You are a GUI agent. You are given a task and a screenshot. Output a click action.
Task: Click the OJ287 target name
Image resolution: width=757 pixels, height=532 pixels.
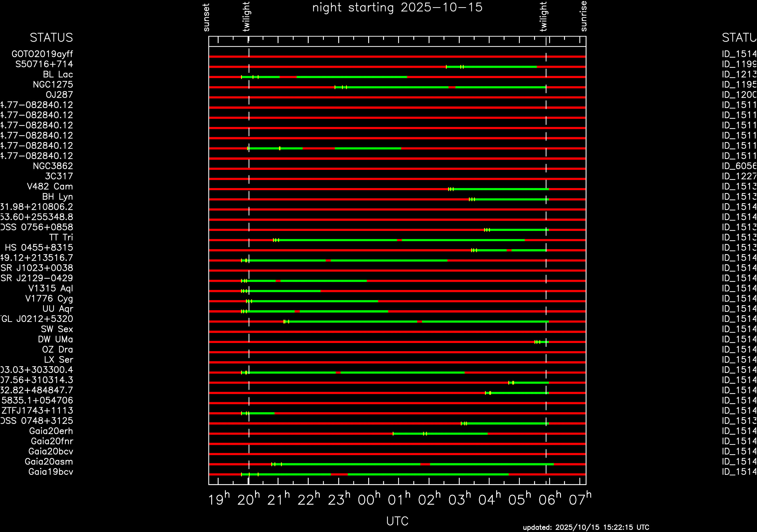coord(59,95)
